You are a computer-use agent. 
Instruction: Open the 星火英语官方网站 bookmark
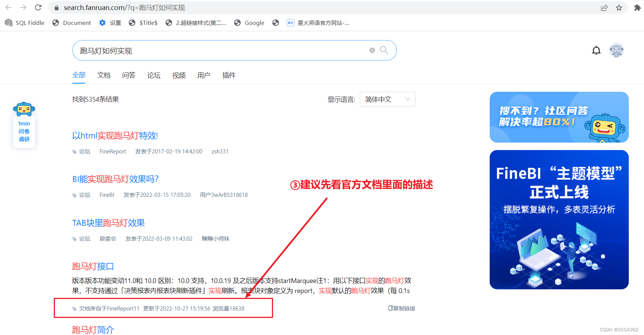coord(318,23)
